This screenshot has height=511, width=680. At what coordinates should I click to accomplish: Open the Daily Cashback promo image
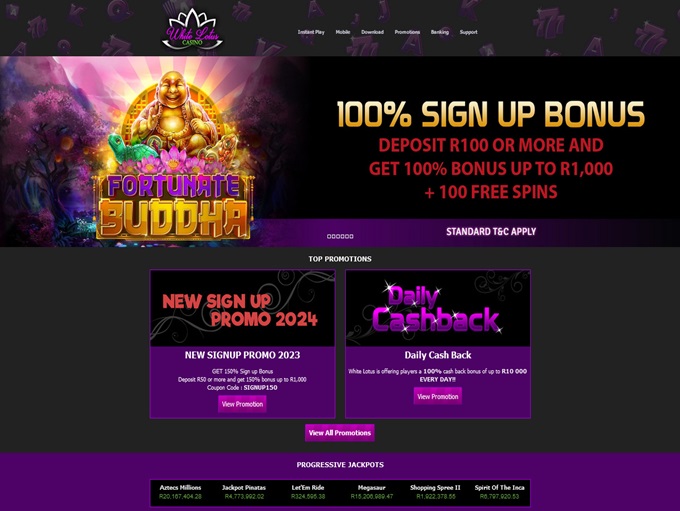click(x=438, y=308)
